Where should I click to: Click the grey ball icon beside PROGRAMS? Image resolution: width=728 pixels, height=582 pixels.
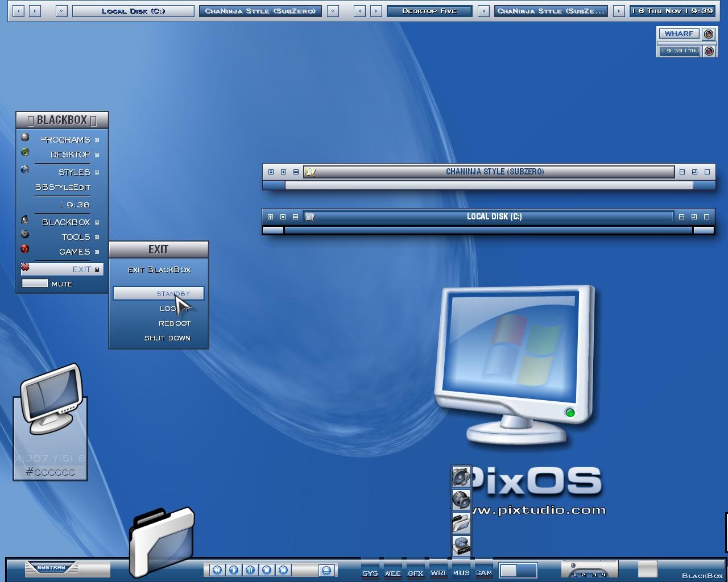(25, 137)
